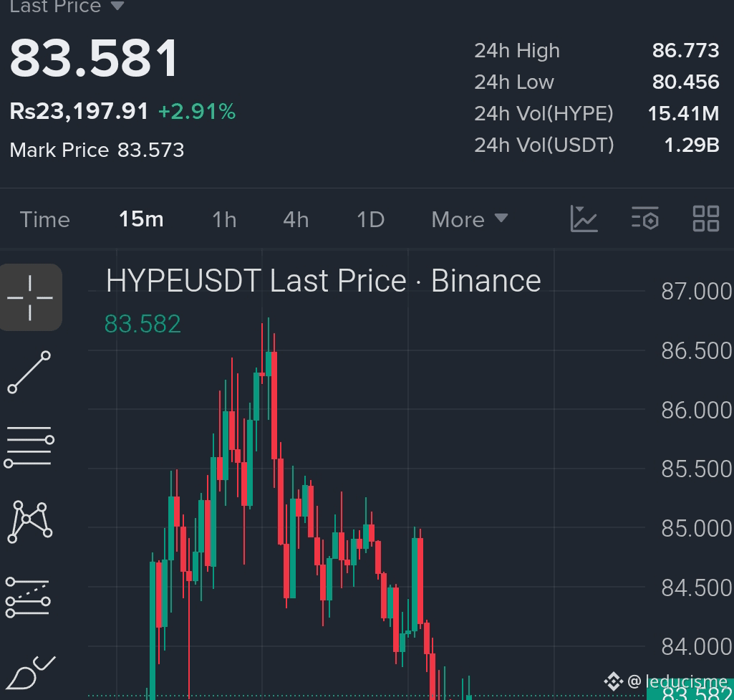The image size is (734, 700).
Task: Click the 24h Vol(USDT) value 1.29B
Action: (x=692, y=145)
